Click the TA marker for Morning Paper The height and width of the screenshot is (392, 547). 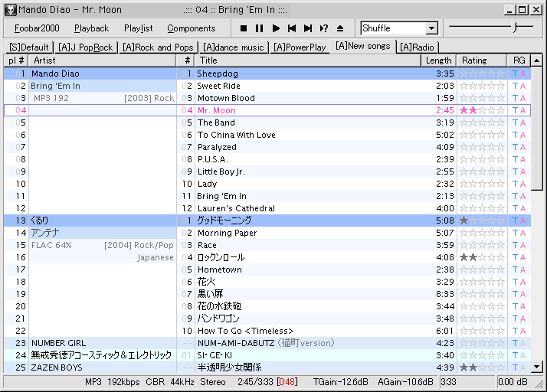pos(519,233)
